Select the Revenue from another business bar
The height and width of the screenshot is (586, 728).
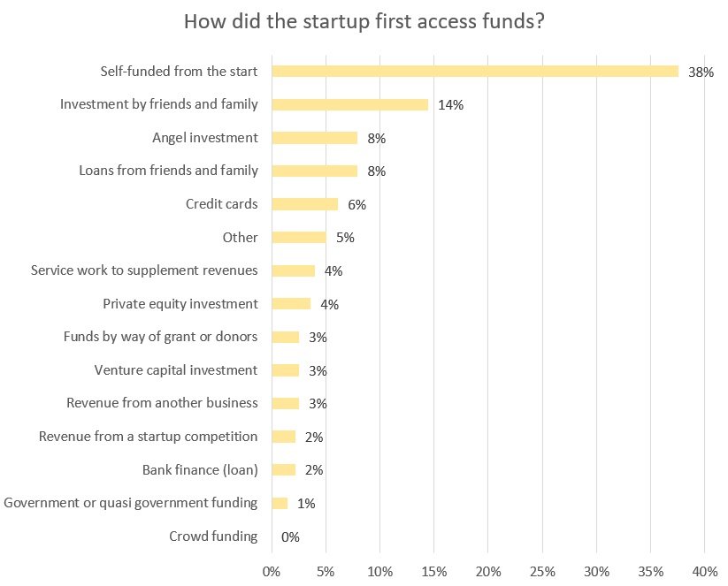pyautogui.click(x=286, y=403)
